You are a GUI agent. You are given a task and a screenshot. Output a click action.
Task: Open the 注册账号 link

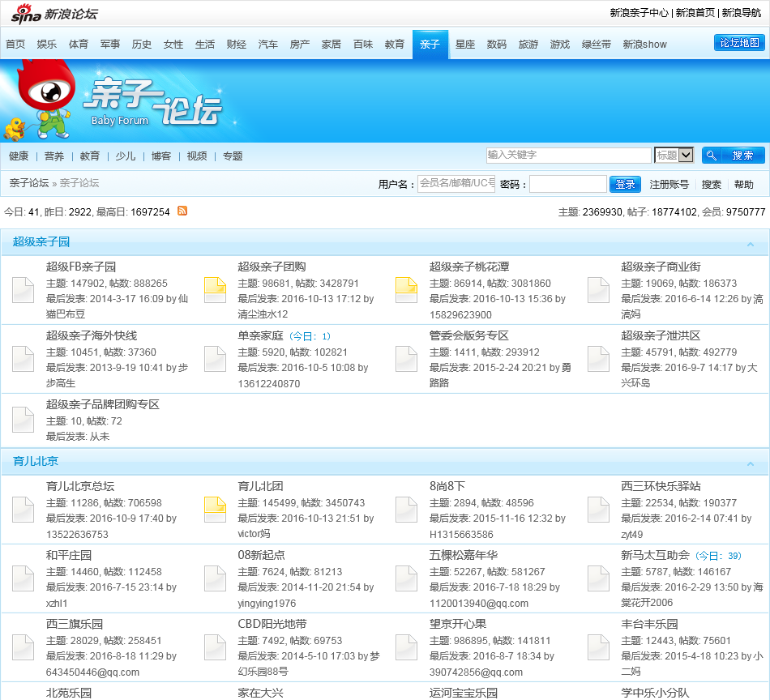[669, 185]
